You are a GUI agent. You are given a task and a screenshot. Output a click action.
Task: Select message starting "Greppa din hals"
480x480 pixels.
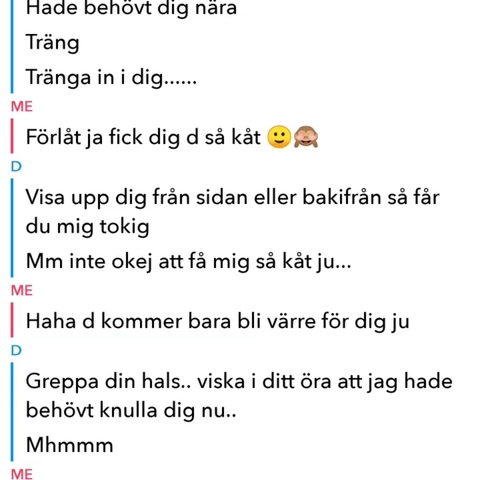point(239,395)
